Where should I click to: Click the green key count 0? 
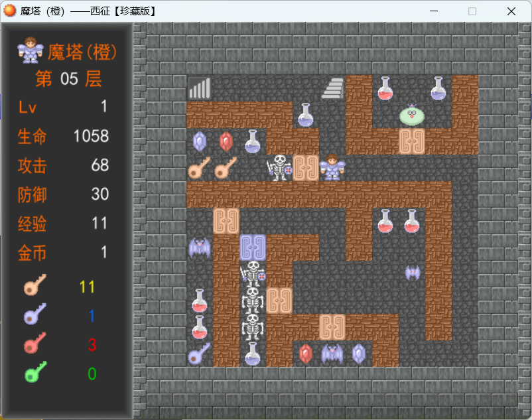(x=92, y=374)
